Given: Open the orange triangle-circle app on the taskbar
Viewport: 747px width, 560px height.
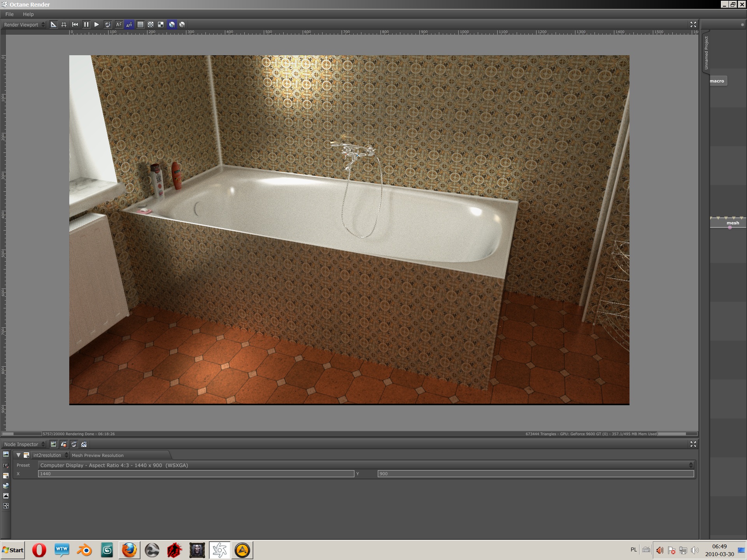Looking at the screenshot, I should 242,550.
